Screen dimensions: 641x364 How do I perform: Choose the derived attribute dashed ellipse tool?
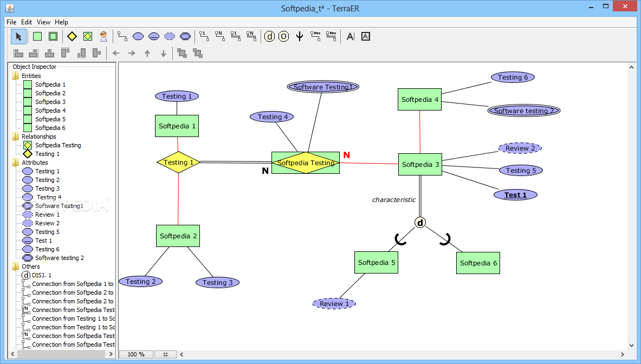[169, 36]
